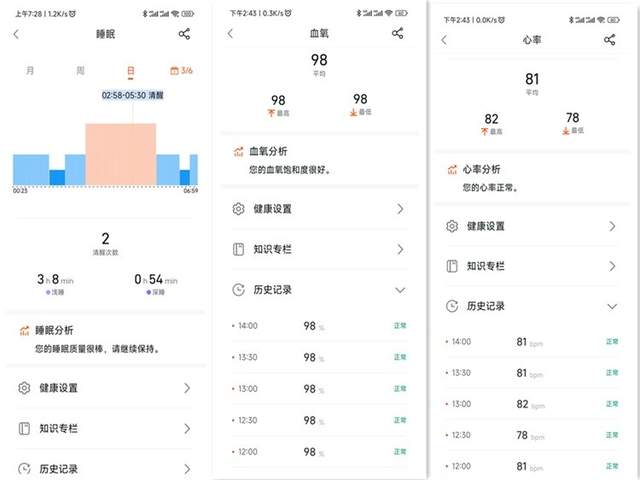Switch sleep view to the 月 tab

coord(30,71)
